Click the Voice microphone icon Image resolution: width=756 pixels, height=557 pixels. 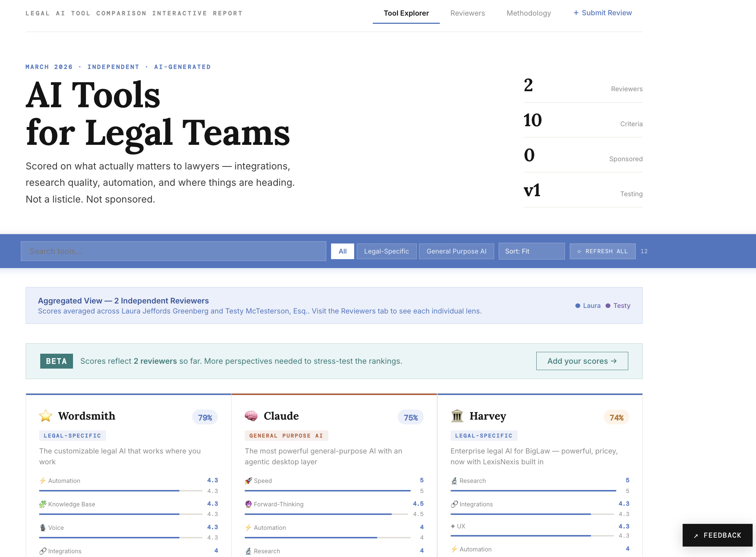(43, 528)
